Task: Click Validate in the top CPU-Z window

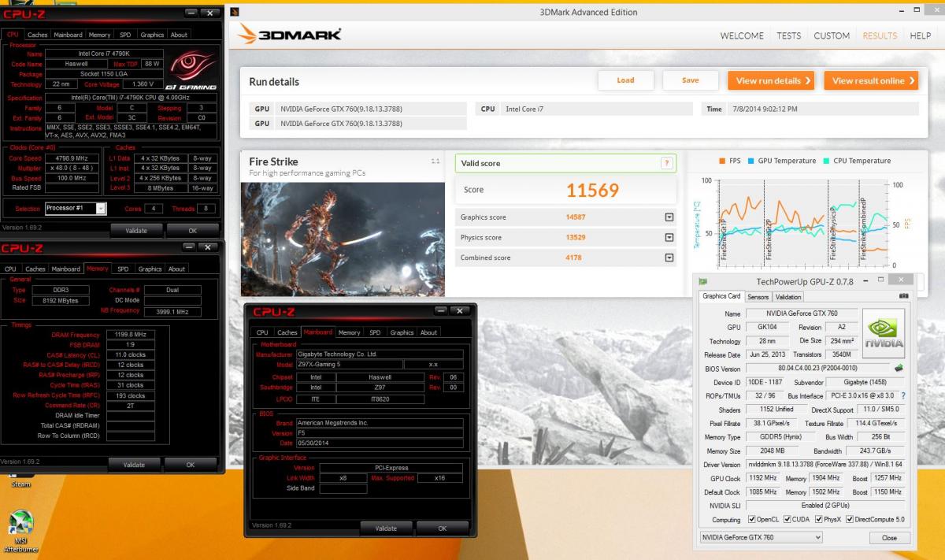Action: [x=136, y=231]
